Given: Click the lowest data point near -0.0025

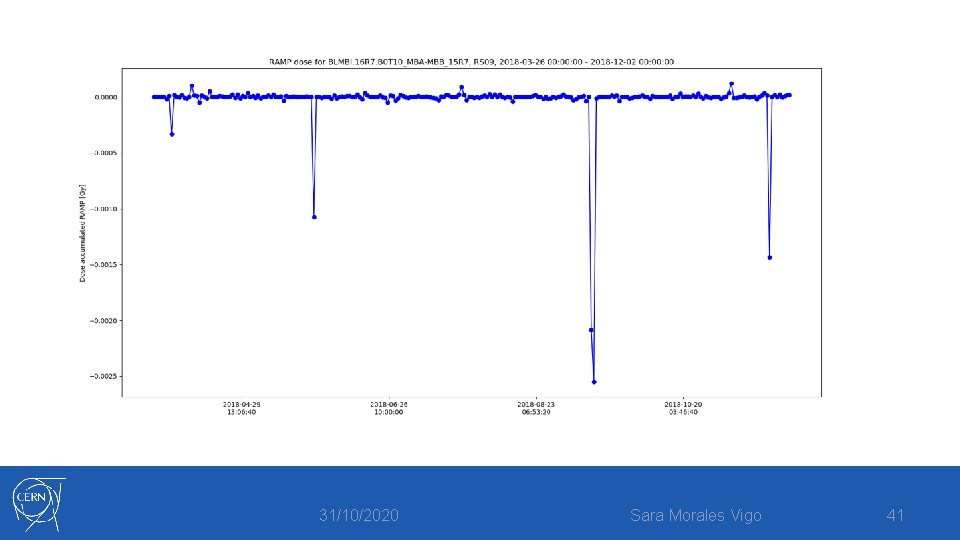Looking at the screenshot, I should coord(594,382).
